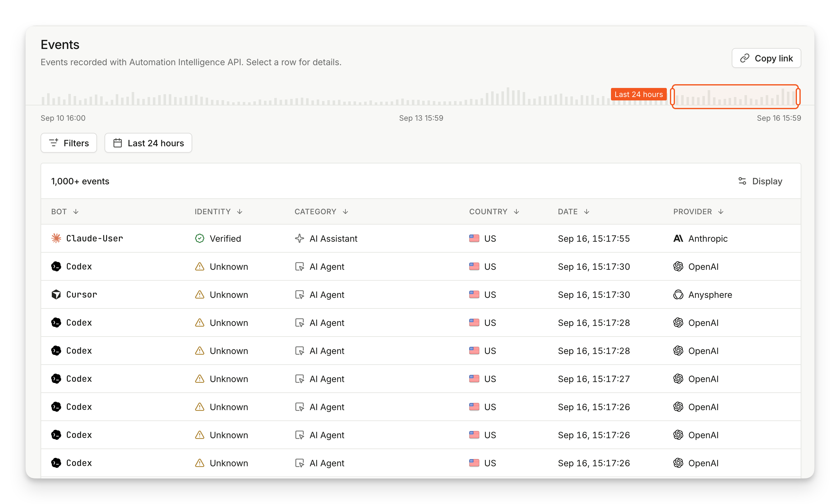
Task: Click the link icon in Copy link button
Action: pos(745,58)
